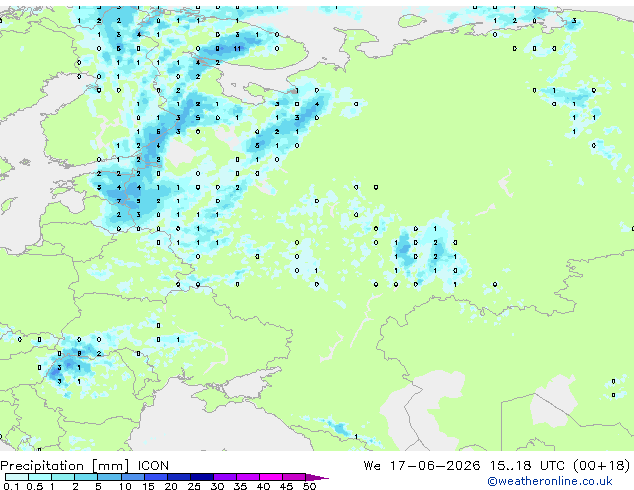Click the weatheronline.co.uk copyright link
634x490 pixels.
tap(550, 481)
